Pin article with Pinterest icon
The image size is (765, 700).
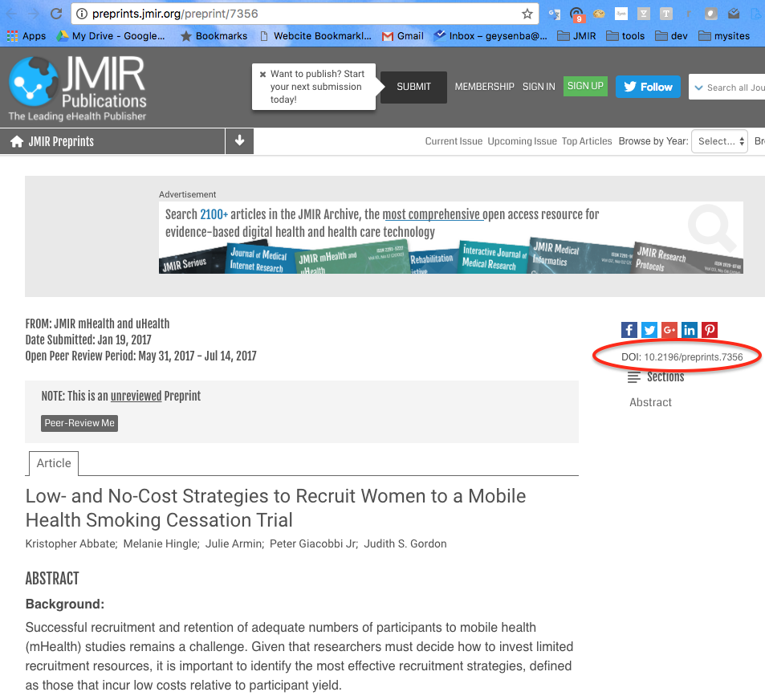[710, 330]
